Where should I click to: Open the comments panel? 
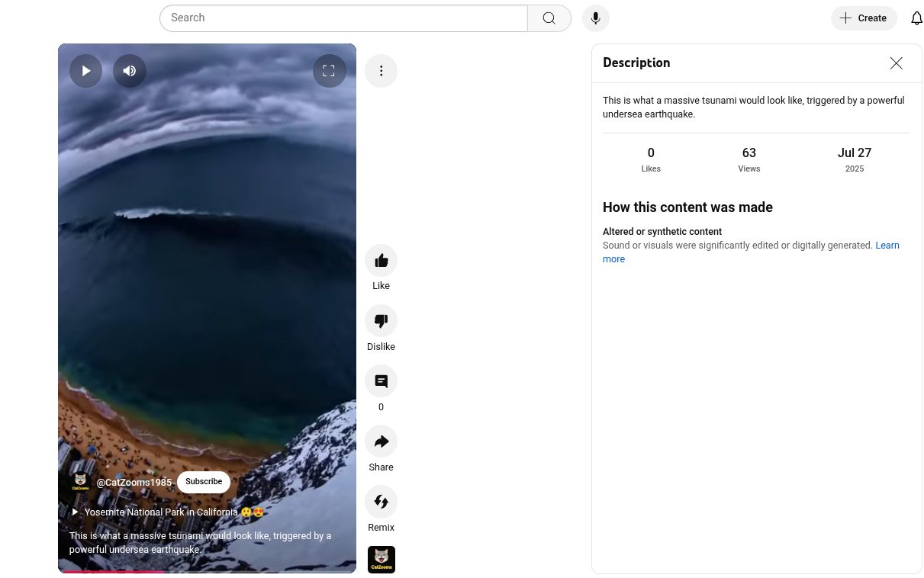click(381, 381)
